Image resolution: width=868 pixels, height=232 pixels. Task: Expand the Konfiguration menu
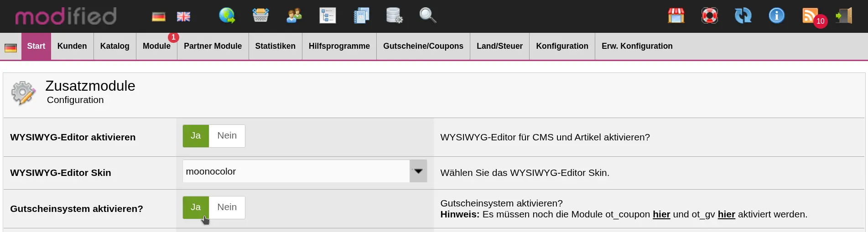click(562, 46)
